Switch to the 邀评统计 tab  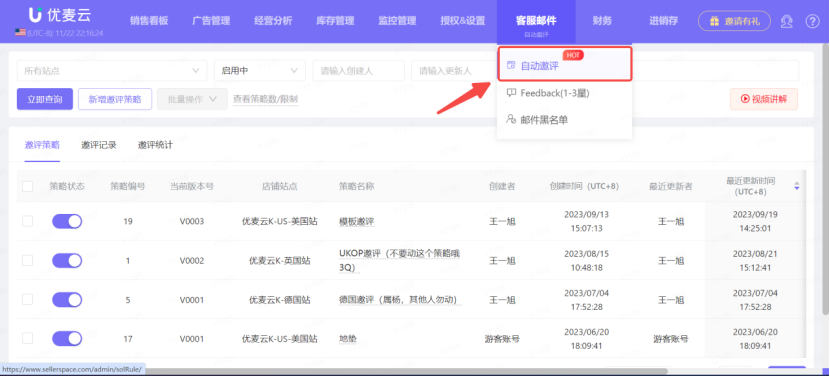pyautogui.click(x=155, y=145)
